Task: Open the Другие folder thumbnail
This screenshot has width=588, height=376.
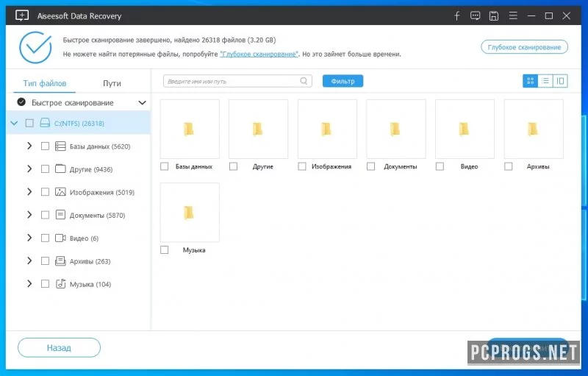Action: [x=259, y=129]
